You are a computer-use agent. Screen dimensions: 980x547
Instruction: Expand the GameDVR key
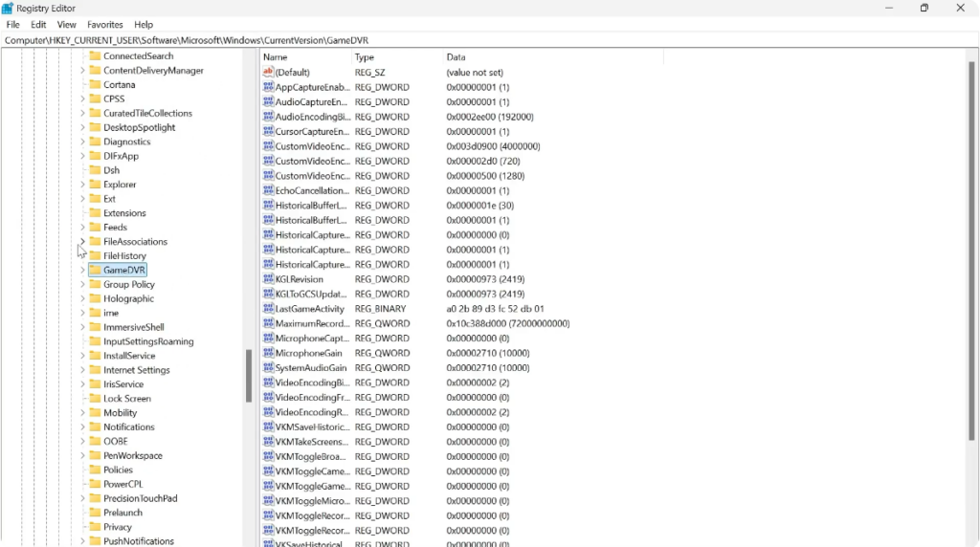(82, 270)
